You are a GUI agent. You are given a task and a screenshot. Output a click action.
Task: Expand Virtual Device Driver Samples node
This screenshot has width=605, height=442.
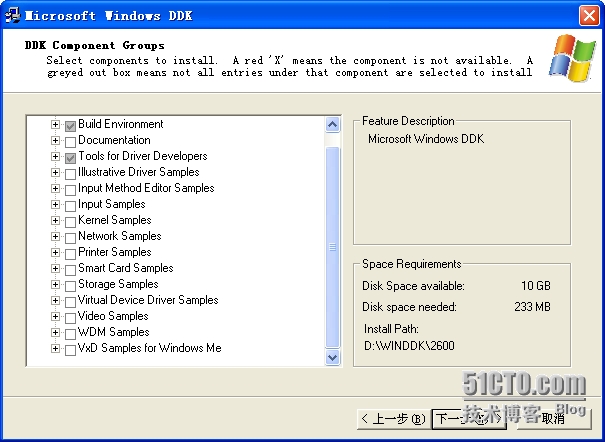point(55,300)
